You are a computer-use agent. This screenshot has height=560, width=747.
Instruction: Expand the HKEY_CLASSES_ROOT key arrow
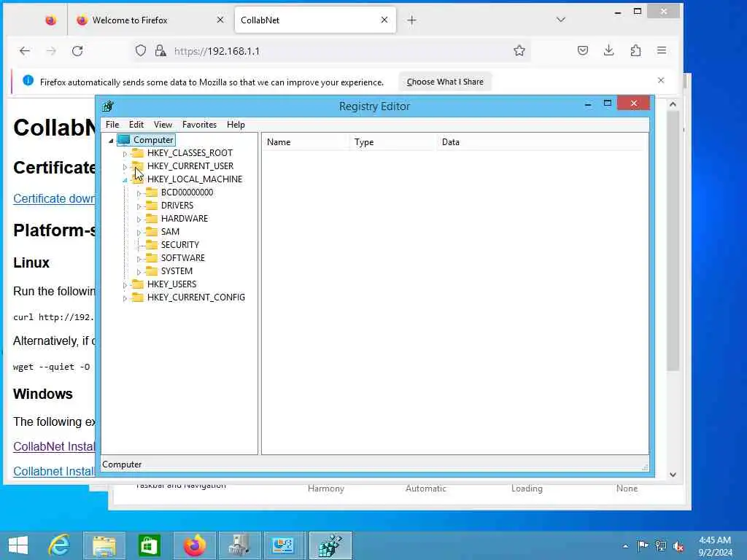point(125,154)
